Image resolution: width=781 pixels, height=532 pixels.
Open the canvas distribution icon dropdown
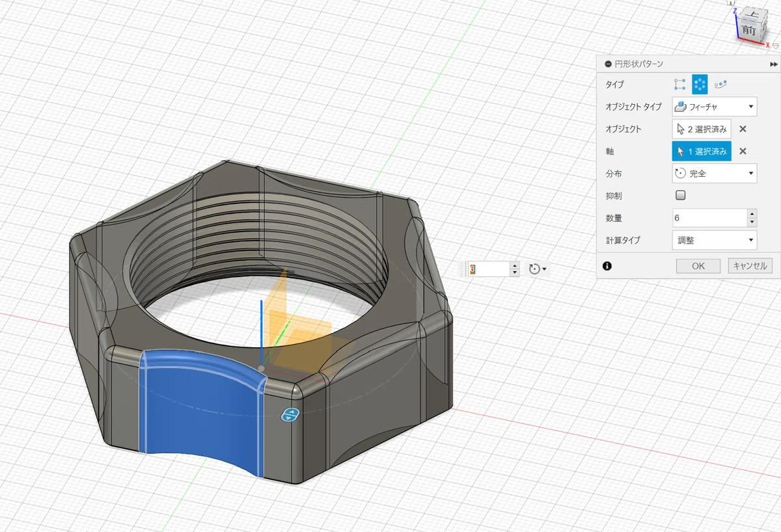tap(538, 269)
